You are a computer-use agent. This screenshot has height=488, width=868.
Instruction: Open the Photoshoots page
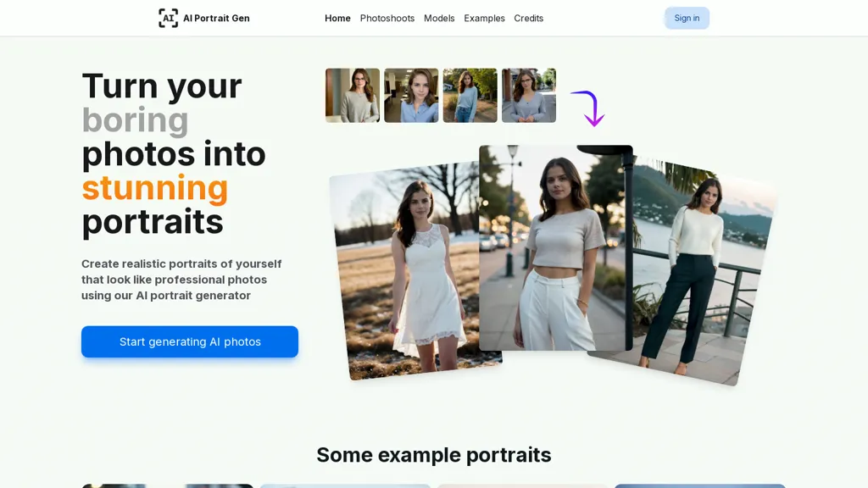(387, 18)
